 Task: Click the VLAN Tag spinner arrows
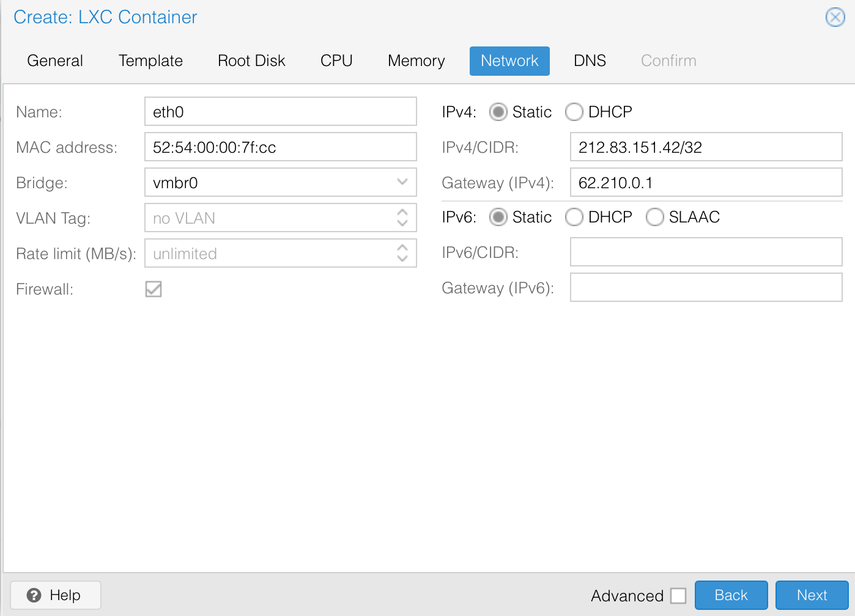(x=402, y=218)
